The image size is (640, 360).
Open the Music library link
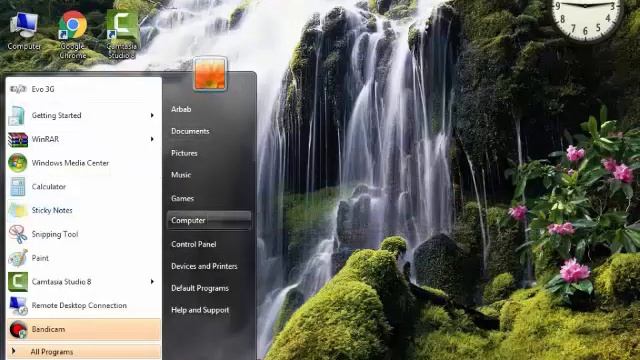pyautogui.click(x=181, y=175)
